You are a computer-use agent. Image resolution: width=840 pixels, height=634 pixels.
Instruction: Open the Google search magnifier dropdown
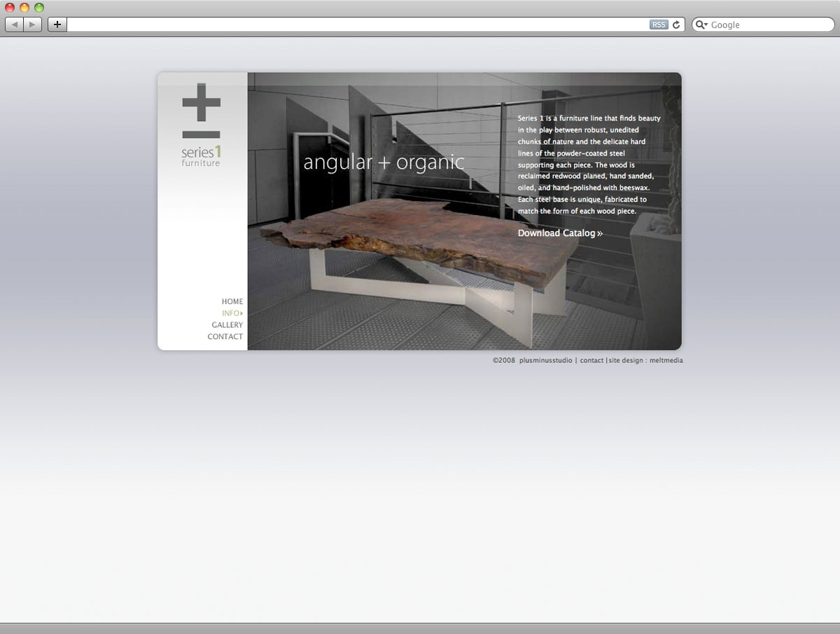[x=702, y=25]
